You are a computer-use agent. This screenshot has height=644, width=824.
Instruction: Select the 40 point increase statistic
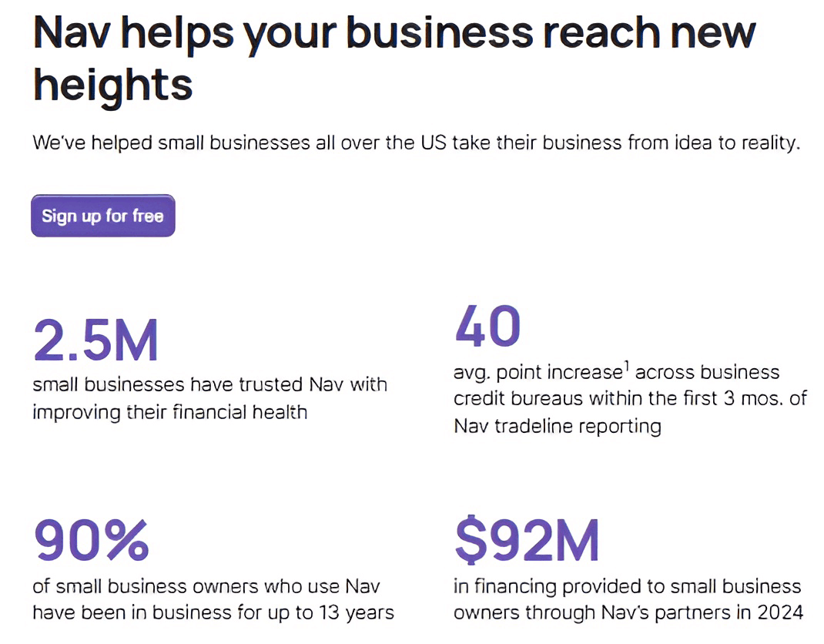(488, 324)
